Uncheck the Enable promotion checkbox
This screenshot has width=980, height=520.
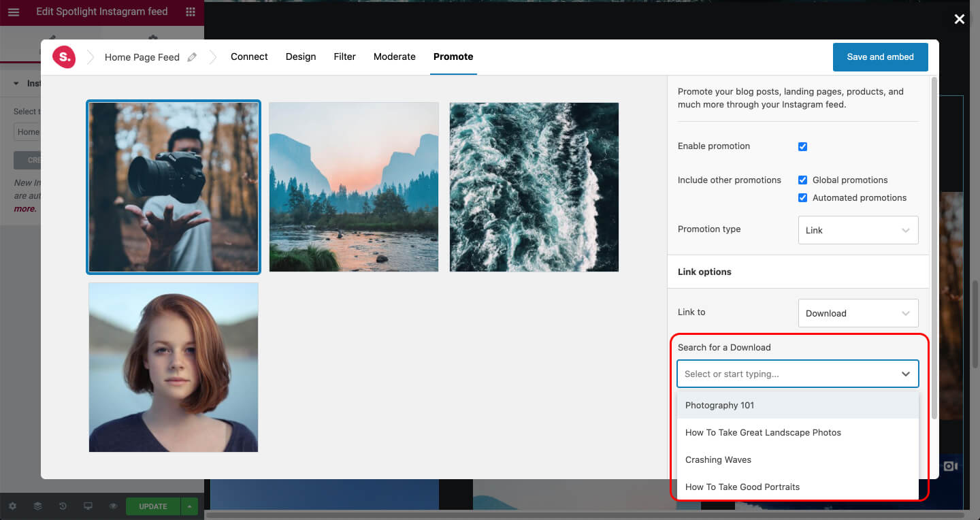pyautogui.click(x=802, y=146)
